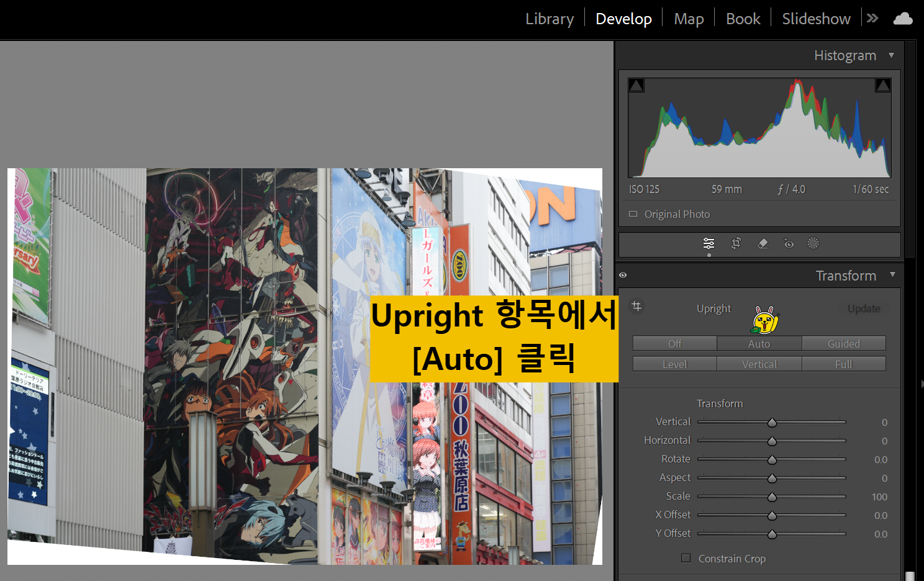
Task: Open the Spot Removal tool
Action: [x=763, y=243]
